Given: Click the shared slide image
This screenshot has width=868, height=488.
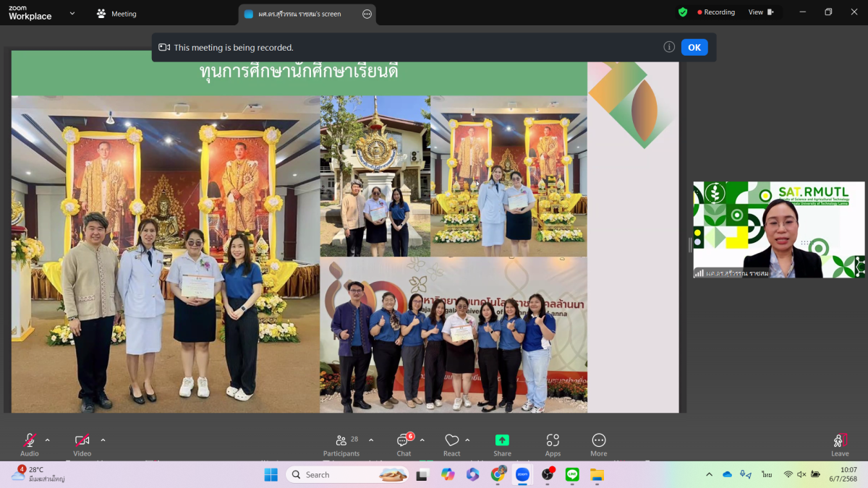Looking at the screenshot, I should tap(345, 231).
